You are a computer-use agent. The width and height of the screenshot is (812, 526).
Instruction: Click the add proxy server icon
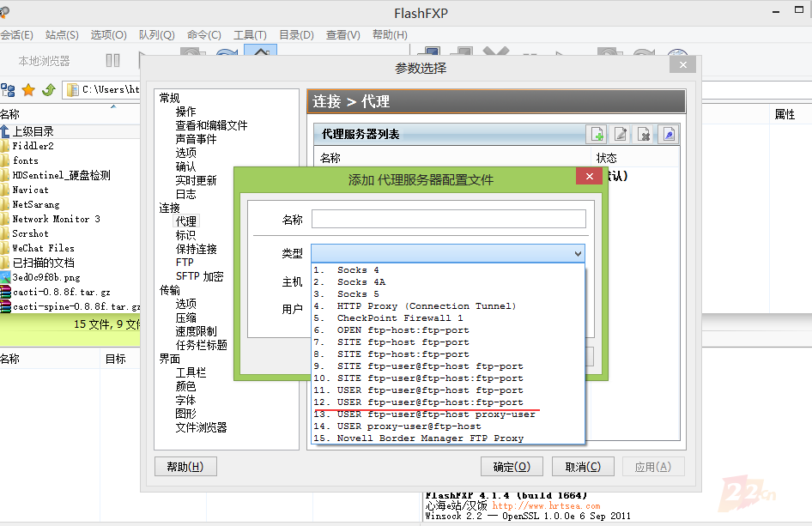[597, 135]
